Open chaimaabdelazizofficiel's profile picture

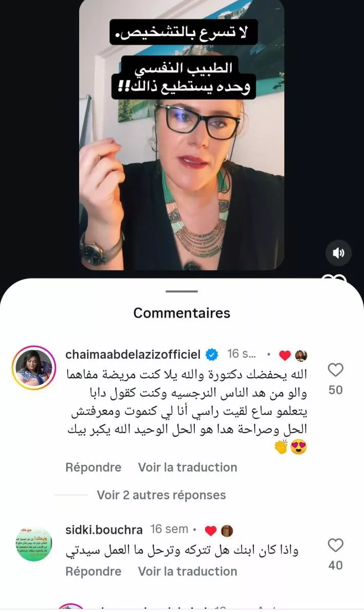pyautogui.click(x=34, y=368)
